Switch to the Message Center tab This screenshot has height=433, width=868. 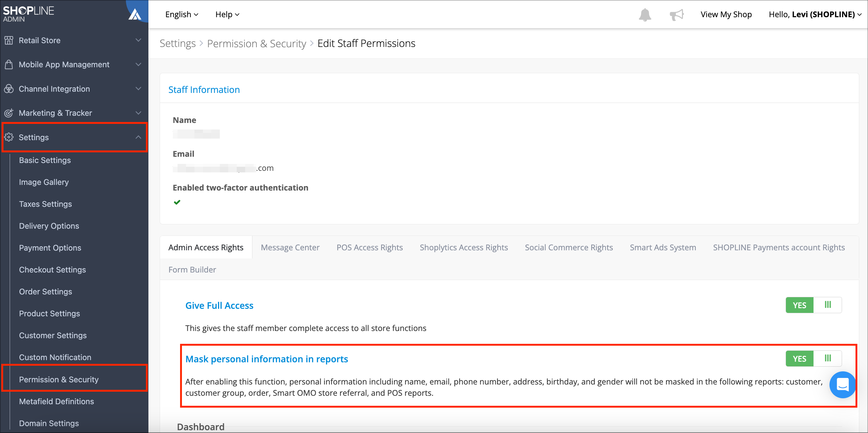pyautogui.click(x=290, y=247)
